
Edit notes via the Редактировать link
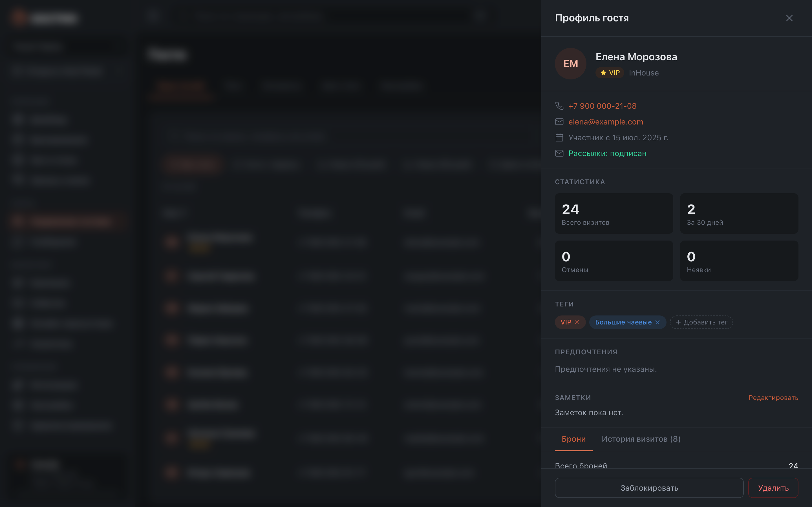click(773, 398)
